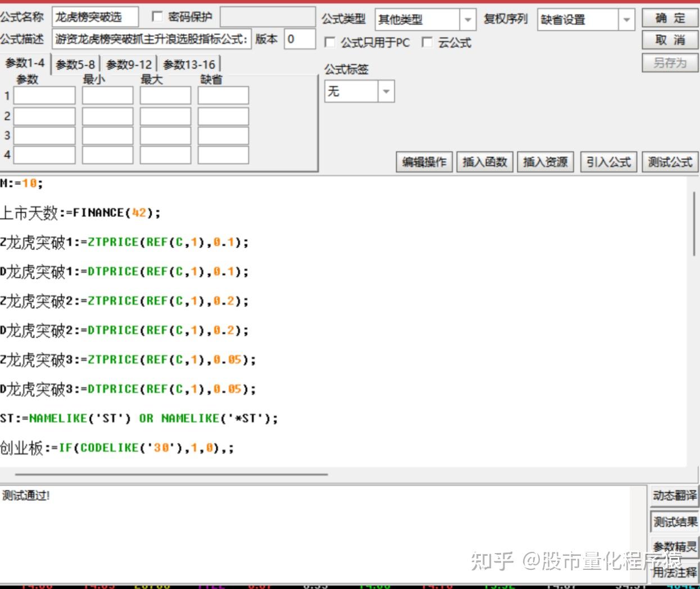700x589 pixels.
Task: Open the 编辑操作 menu button
Action: point(424,162)
